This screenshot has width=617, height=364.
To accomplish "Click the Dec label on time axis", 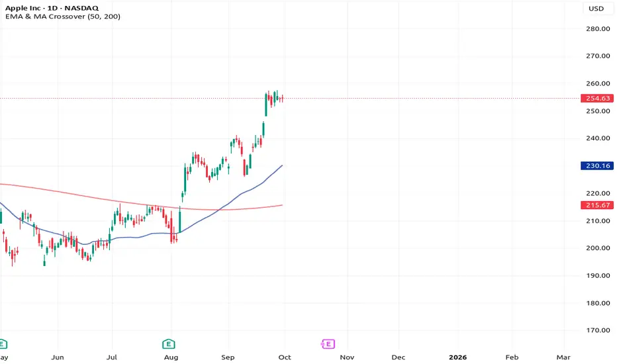I will coord(398,357).
